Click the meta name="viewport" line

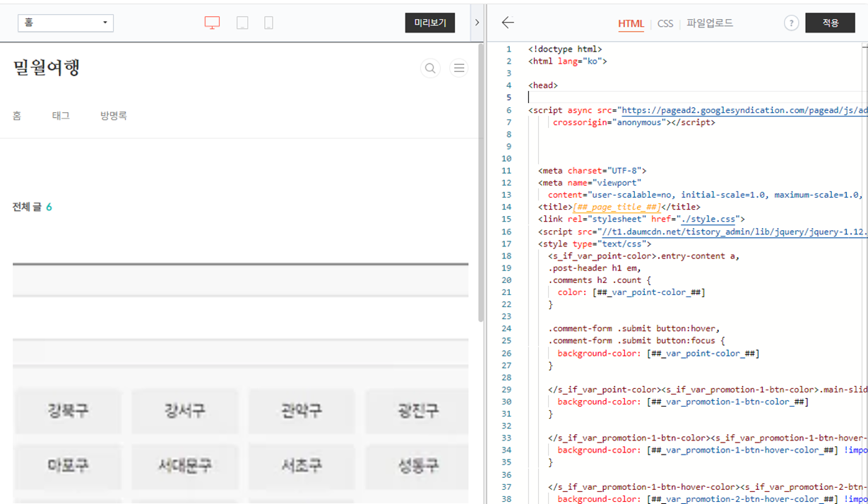(590, 183)
